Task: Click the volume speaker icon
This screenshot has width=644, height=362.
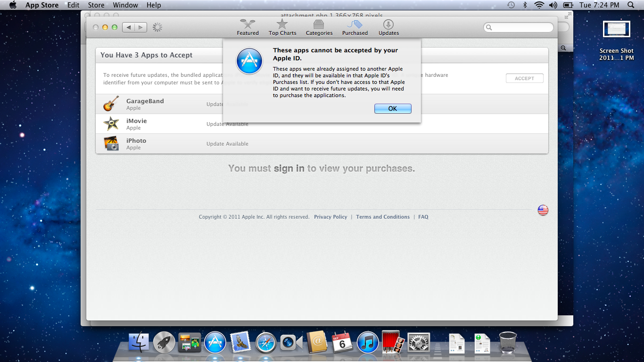Action: click(x=553, y=5)
